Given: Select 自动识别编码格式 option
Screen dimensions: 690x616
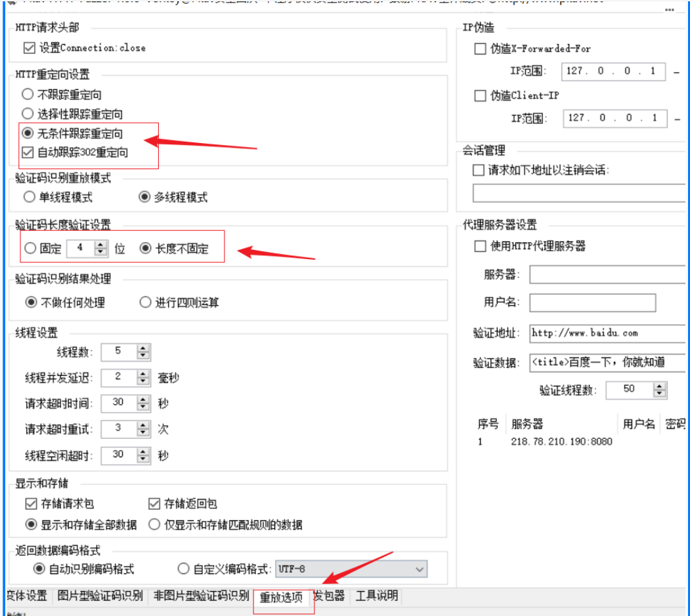Looking at the screenshot, I should point(39,569).
